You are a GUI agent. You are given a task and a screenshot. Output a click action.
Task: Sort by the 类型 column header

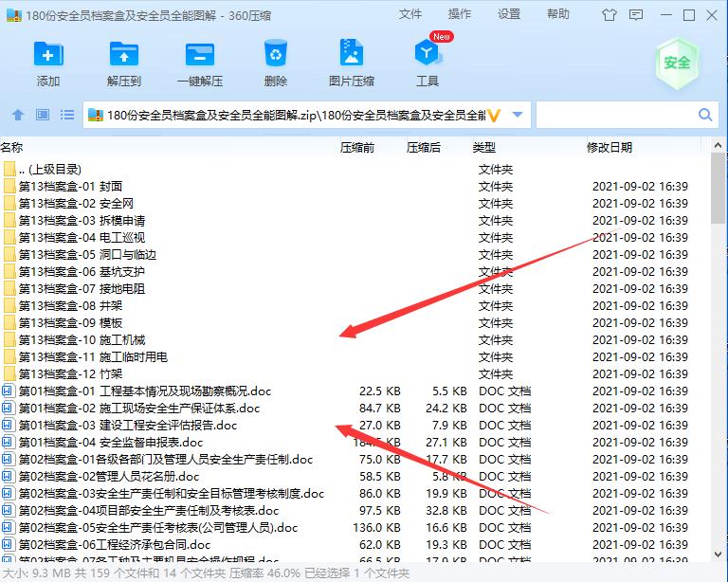point(483,148)
